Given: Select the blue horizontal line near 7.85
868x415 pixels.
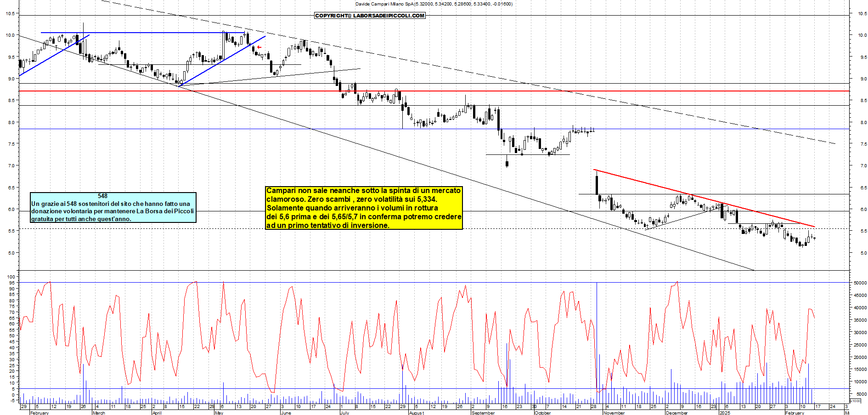Looking at the screenshot, I should 434,129.
